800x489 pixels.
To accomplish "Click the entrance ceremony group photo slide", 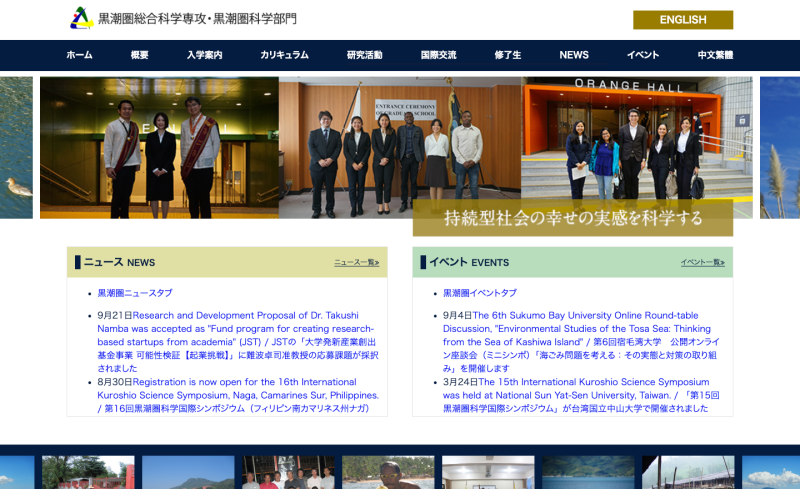I will [399, 148].
